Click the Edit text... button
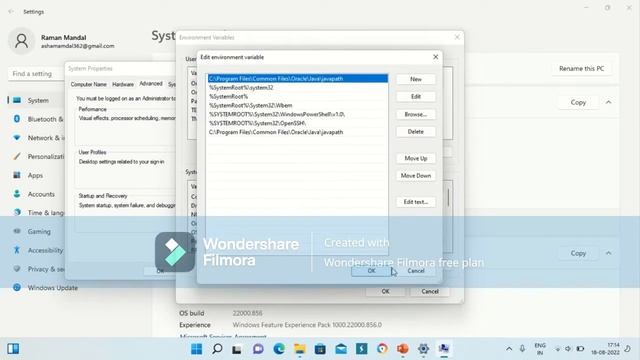 click(x=416, y=202)
